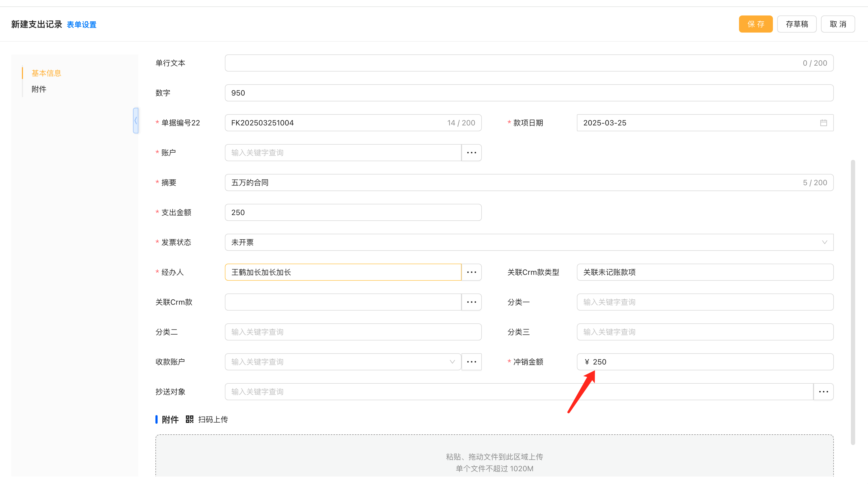Expand the 发票状态 dropdown

824,242
